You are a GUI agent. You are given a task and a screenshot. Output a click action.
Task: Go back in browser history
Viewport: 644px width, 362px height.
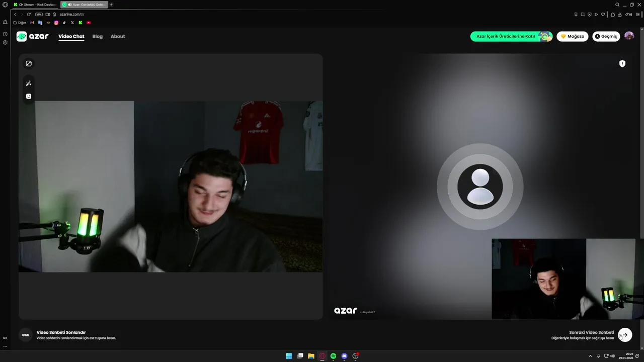[x=15, y=15]
